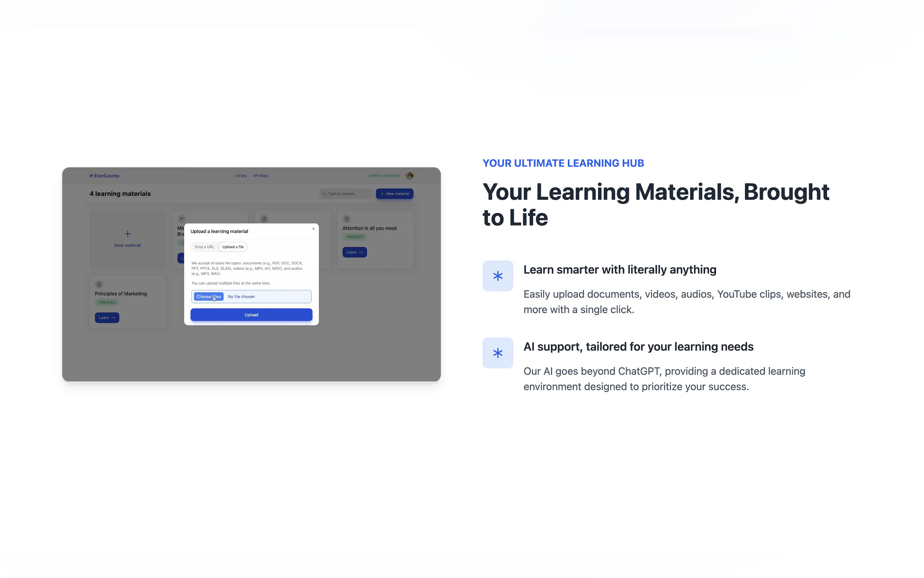
Task: Select the Upload a file tab
Action: click(x=233, y=247)
